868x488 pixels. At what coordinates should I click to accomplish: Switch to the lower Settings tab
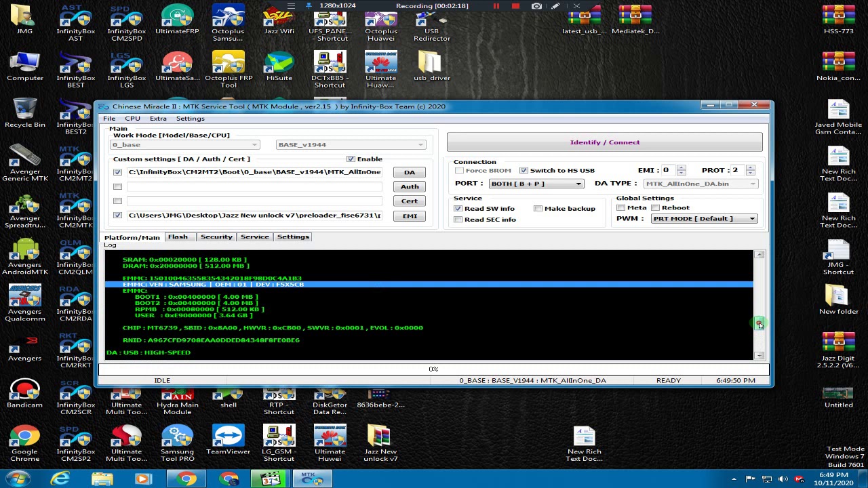coord(293,237)
